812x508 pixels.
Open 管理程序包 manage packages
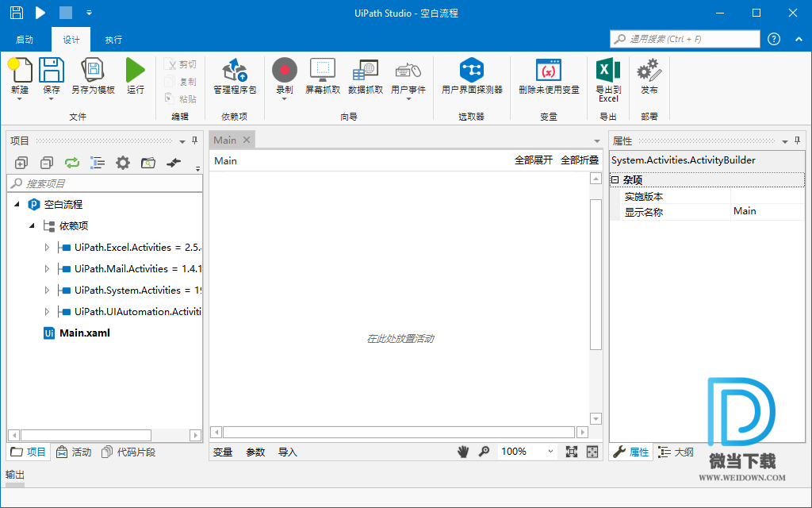pos(235,76)
